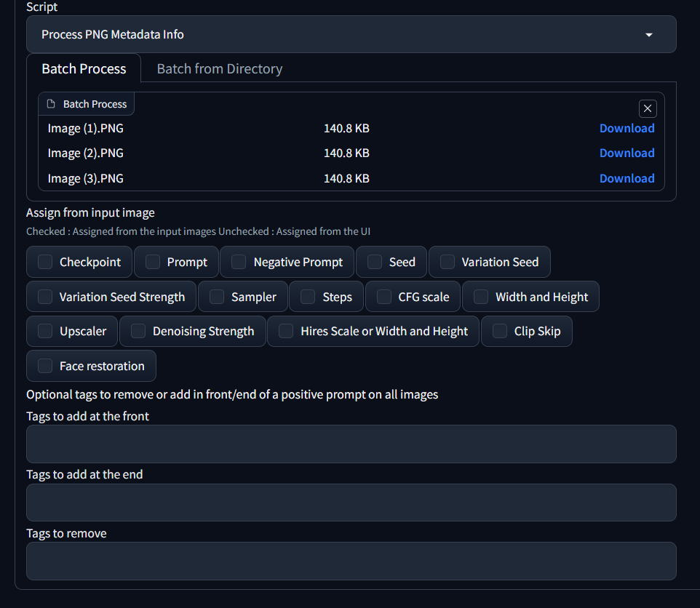Click the file icon beside Batch Process label
This screenshot has width=700, height=608.
pos(51,104)
